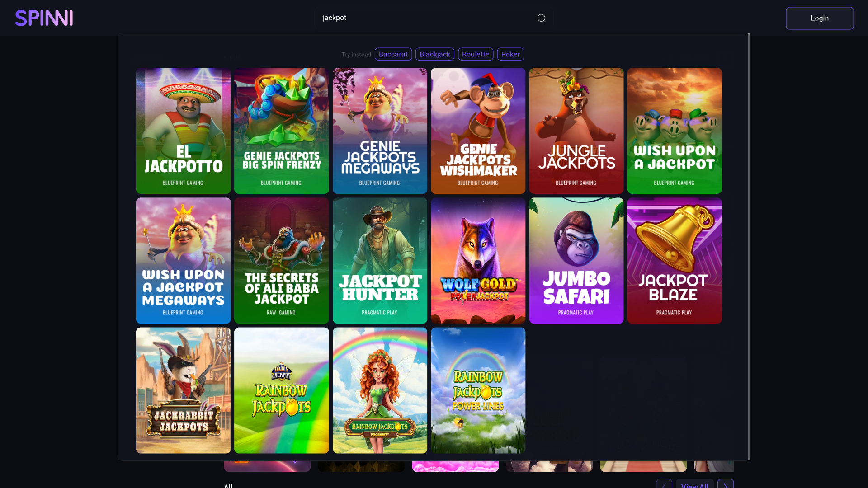The width and height of the screenshot is (868, 488).
Task: Click the right arrow to scroll games forward
Action: 726,484
